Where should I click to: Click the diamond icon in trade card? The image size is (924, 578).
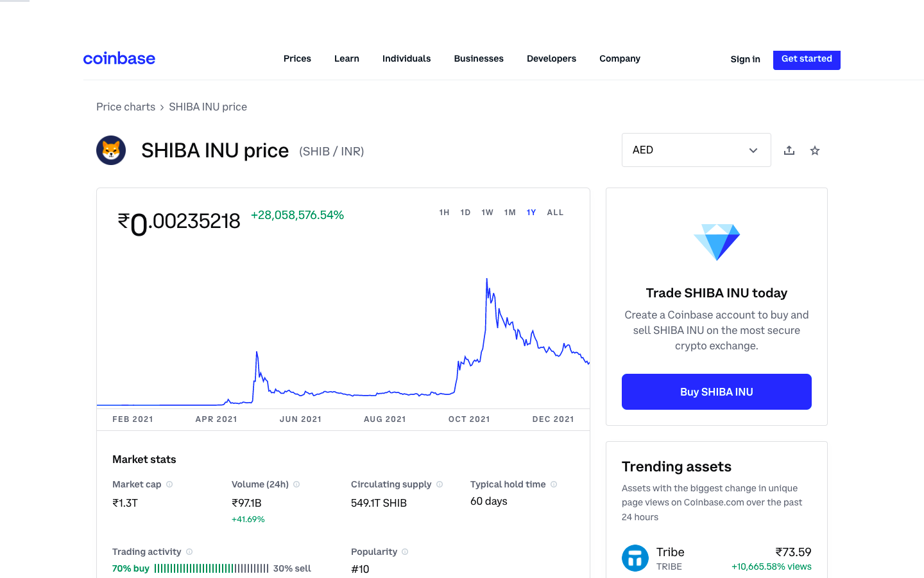(717, 242)
